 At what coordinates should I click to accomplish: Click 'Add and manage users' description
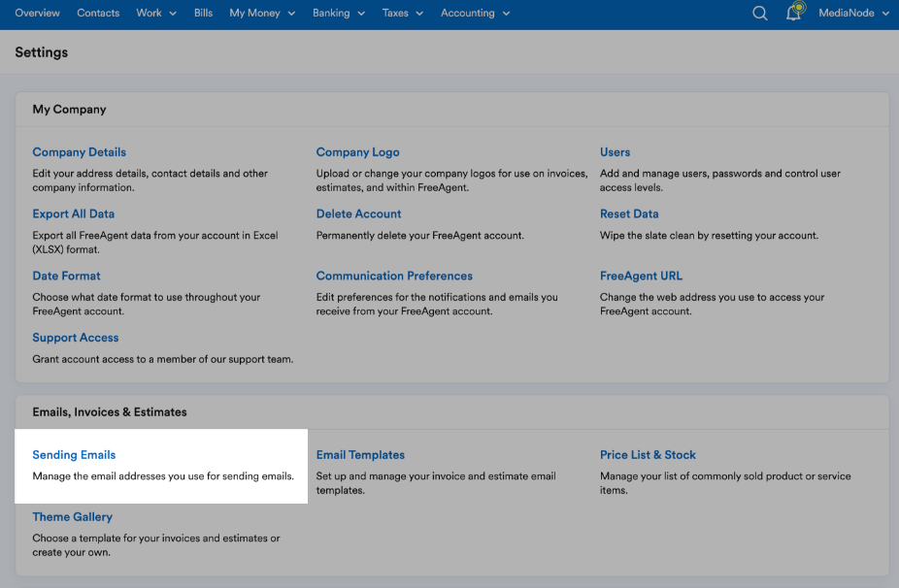click(720, 180)
